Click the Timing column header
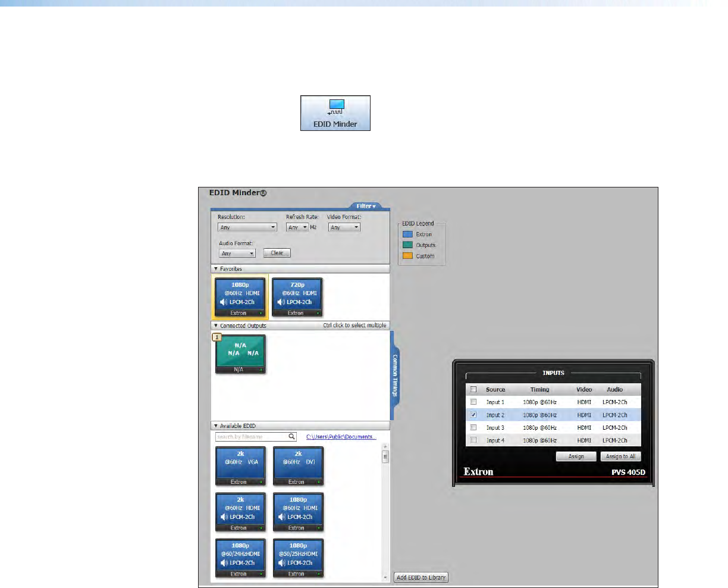728x588 pixels. (540, 390)
